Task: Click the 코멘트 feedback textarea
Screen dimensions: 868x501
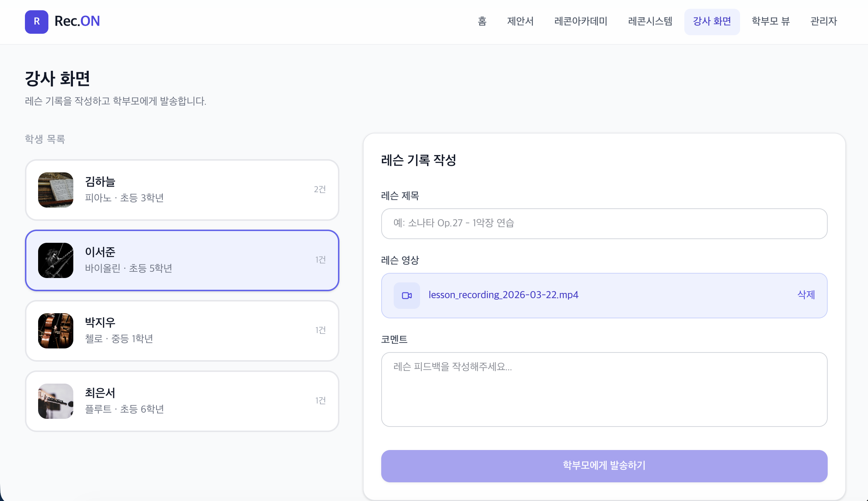Action: point(604,390)
